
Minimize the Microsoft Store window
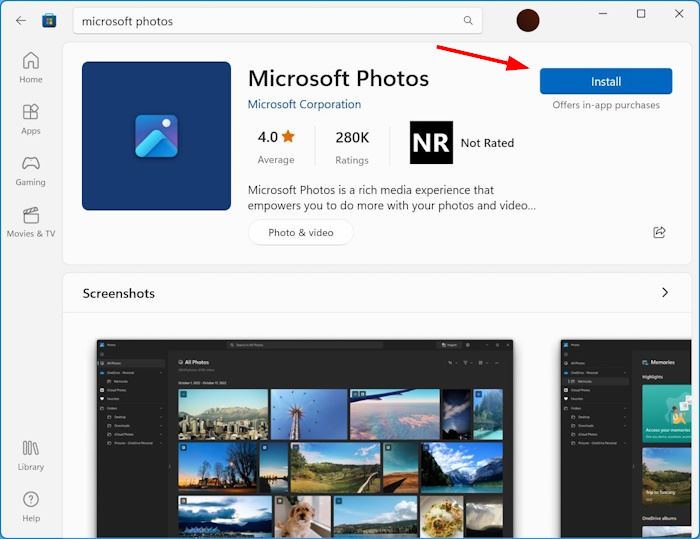603,14
